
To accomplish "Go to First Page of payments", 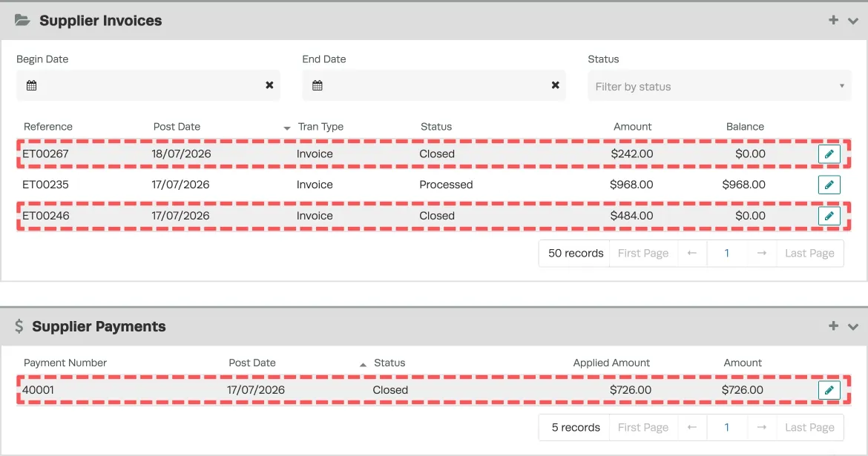I will [643, 428].
